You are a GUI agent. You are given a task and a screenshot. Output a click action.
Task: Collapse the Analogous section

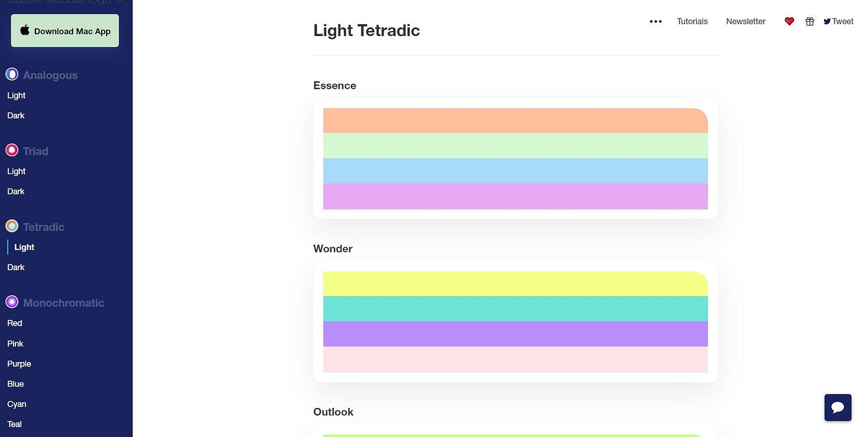pos(50,75)
